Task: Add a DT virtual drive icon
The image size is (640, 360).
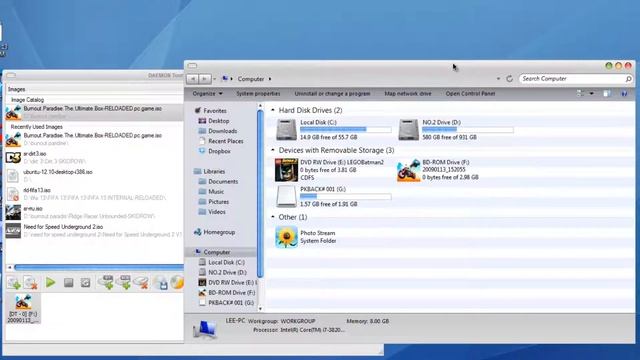Action: (106, 282)
